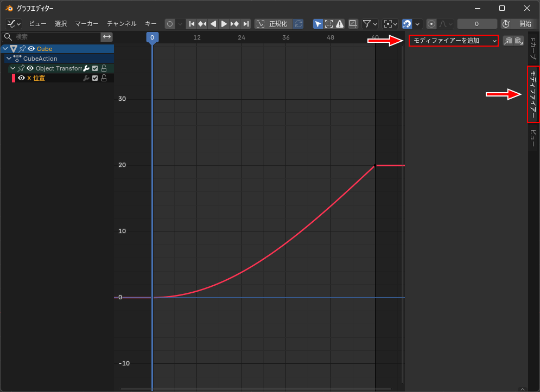Open the チャンネル menu
Viewport: 540px width, 392px height.
tap(122, 24)
